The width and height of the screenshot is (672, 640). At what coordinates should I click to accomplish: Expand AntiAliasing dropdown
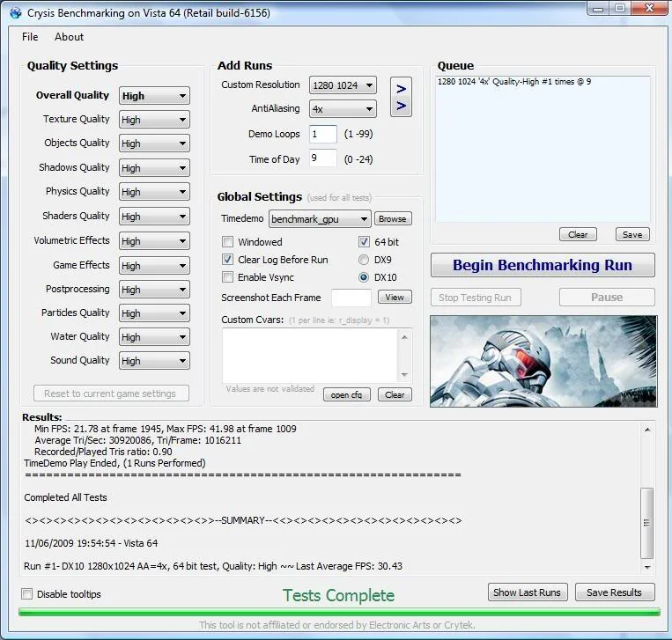[x=343, y=109]
